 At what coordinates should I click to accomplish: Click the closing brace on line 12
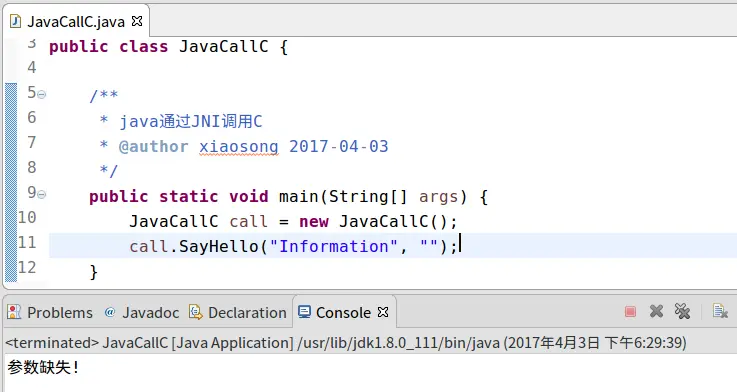click(94, 272)
